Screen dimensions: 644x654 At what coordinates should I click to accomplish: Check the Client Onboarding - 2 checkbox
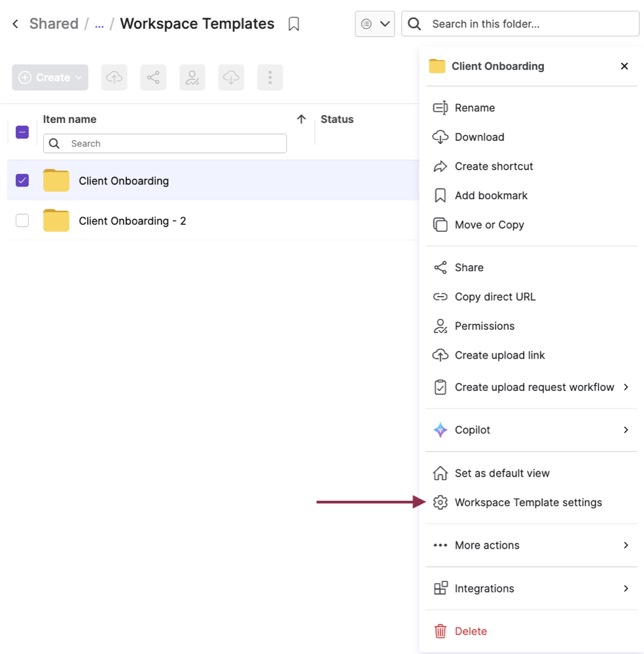pos(22,221)
